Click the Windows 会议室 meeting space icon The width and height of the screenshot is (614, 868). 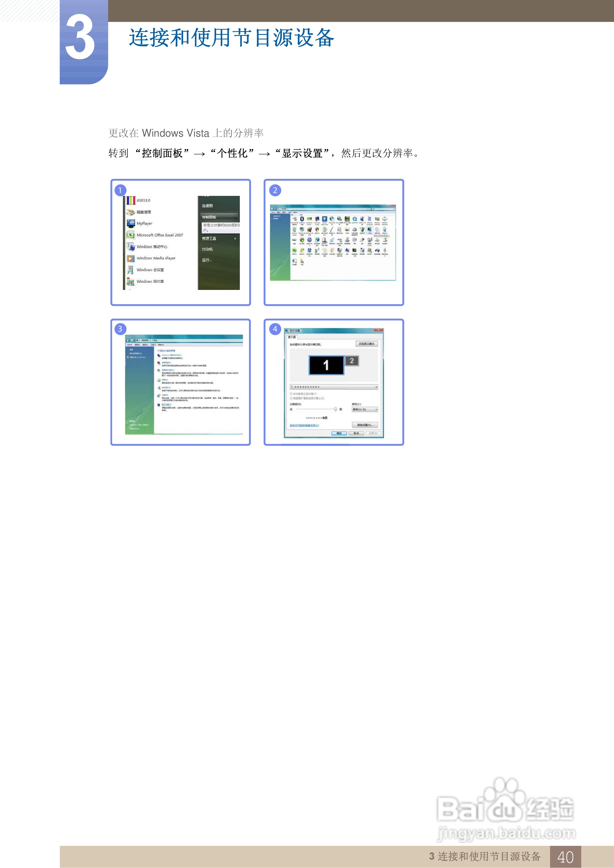[x=130, y=270]
